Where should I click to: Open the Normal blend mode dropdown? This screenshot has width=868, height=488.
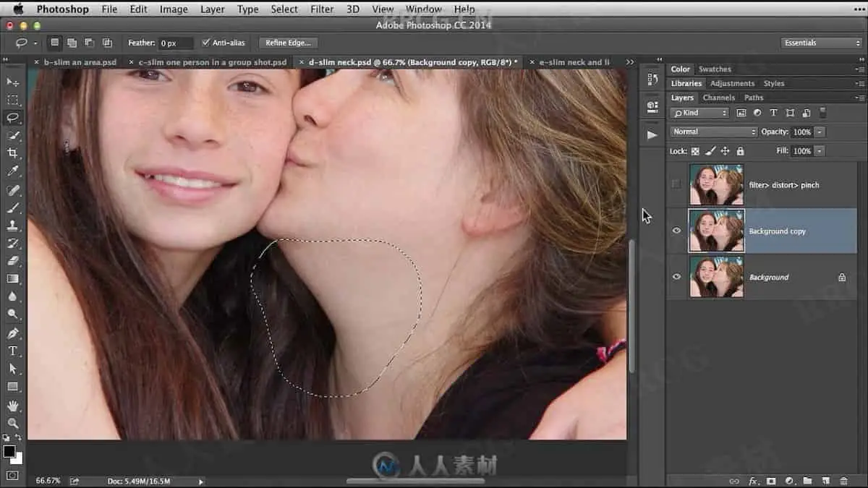(x=713, y=132)
